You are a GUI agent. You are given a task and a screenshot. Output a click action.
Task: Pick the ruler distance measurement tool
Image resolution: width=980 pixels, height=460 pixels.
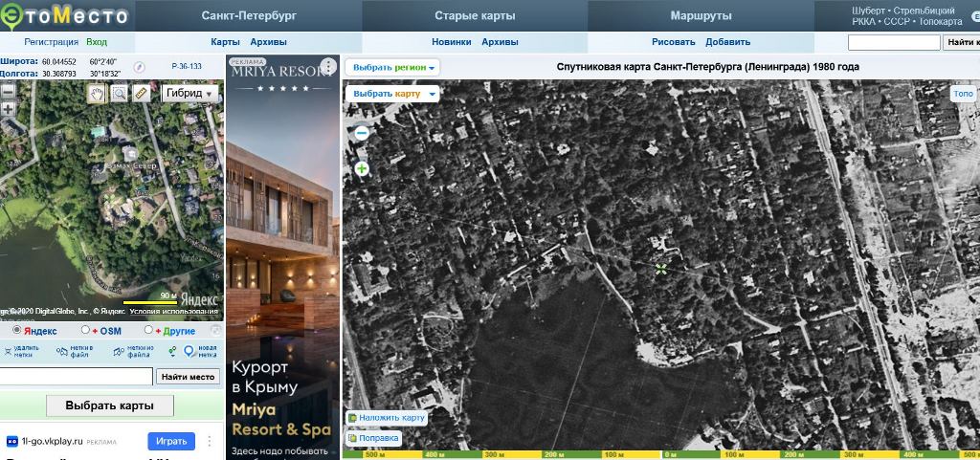[x=142, y=93]
